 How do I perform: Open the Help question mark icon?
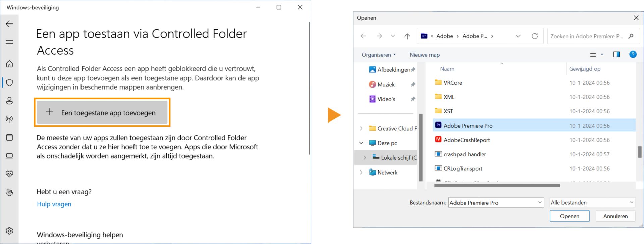633,54
